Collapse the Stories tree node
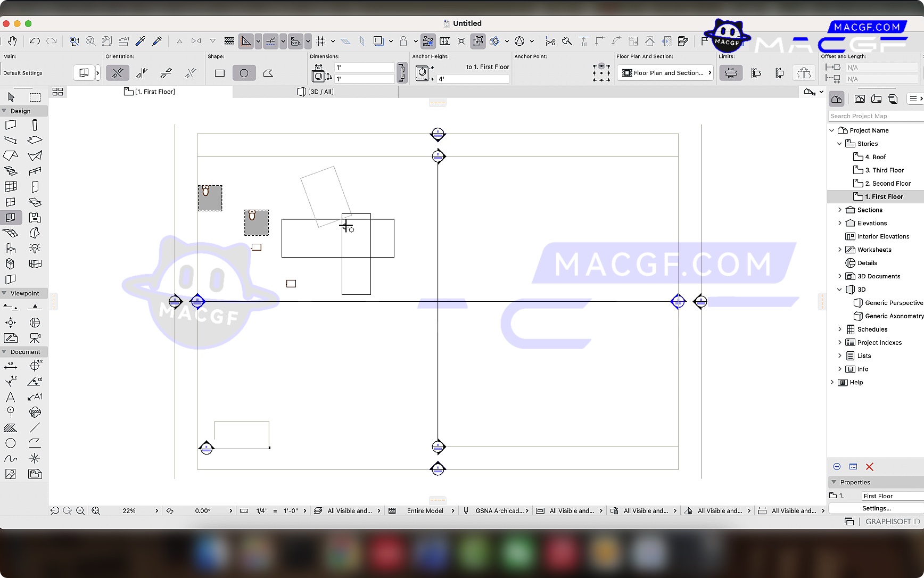Screen dimensions: 924x578 coord(840,144)
